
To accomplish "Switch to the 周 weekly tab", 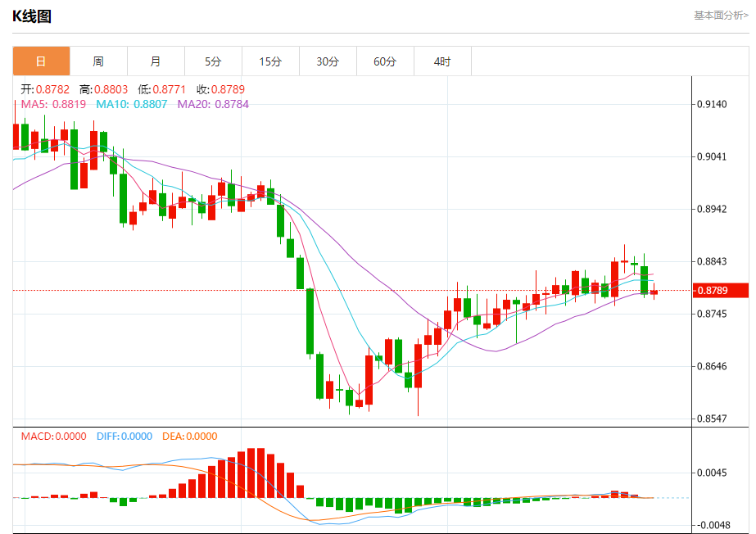I will pyautogui.click(x=98, y=61).
